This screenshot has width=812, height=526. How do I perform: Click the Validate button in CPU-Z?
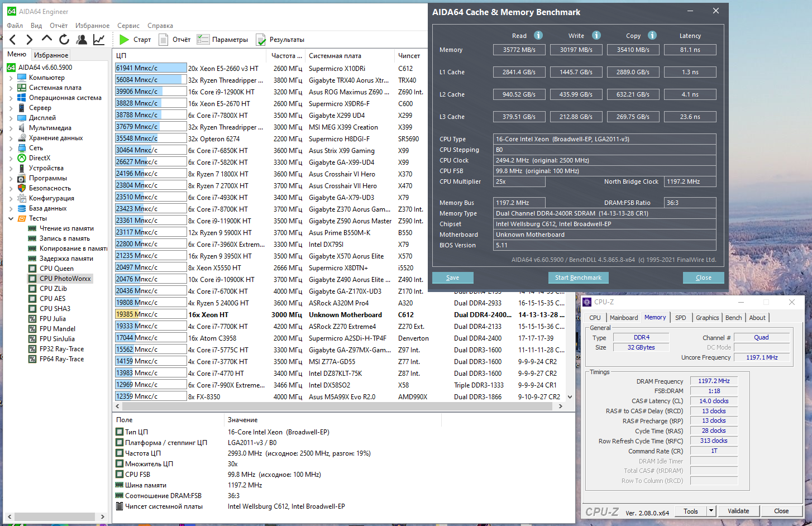coord(738,511)
